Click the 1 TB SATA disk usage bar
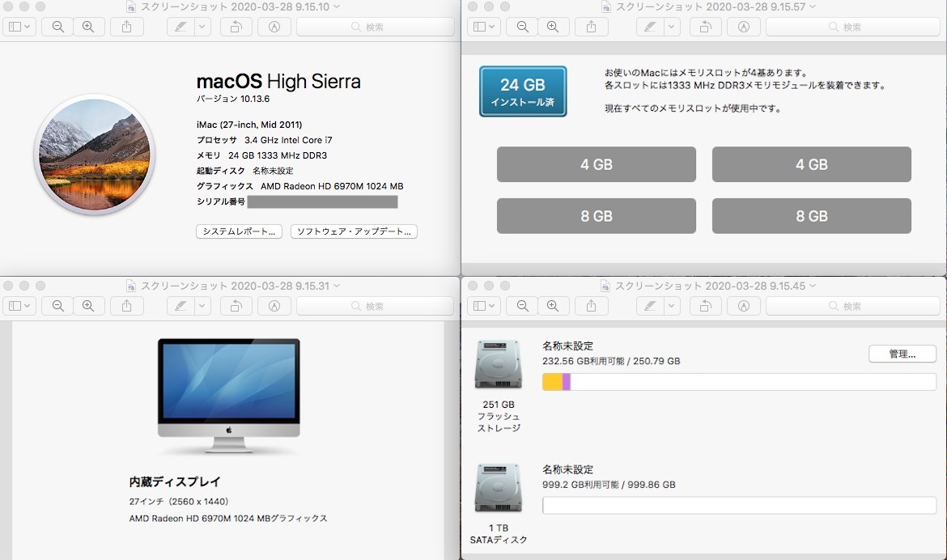 coord(739,505)
